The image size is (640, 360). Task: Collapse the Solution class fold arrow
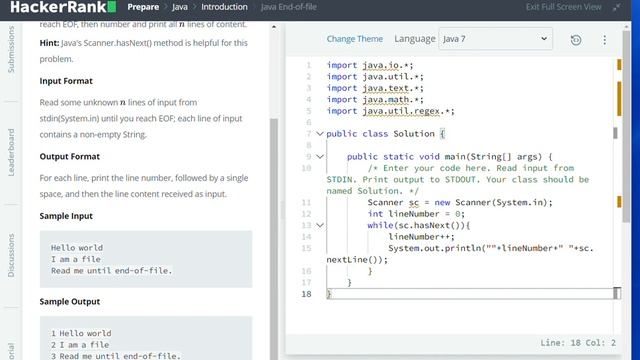click(320, 134)
